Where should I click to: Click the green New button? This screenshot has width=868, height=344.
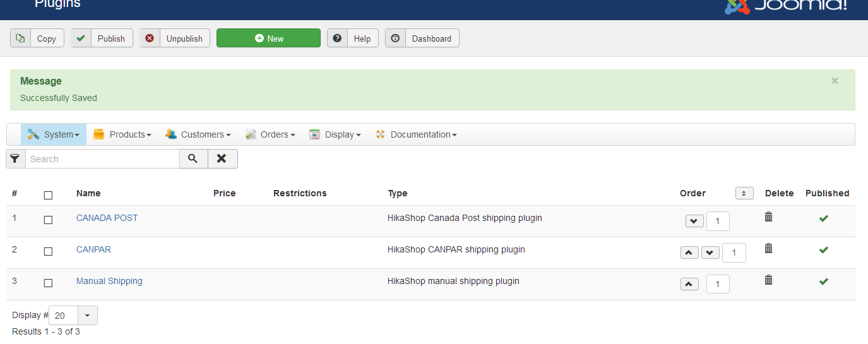pyautogui.click(x=268, y=39)
